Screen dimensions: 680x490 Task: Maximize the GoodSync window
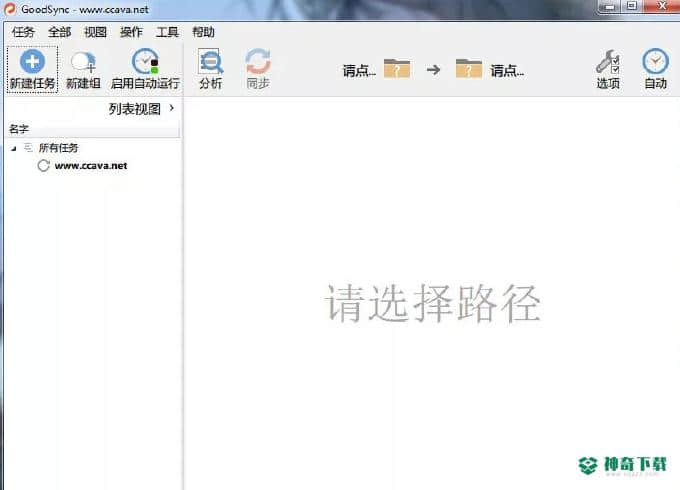tap(632, 7)
